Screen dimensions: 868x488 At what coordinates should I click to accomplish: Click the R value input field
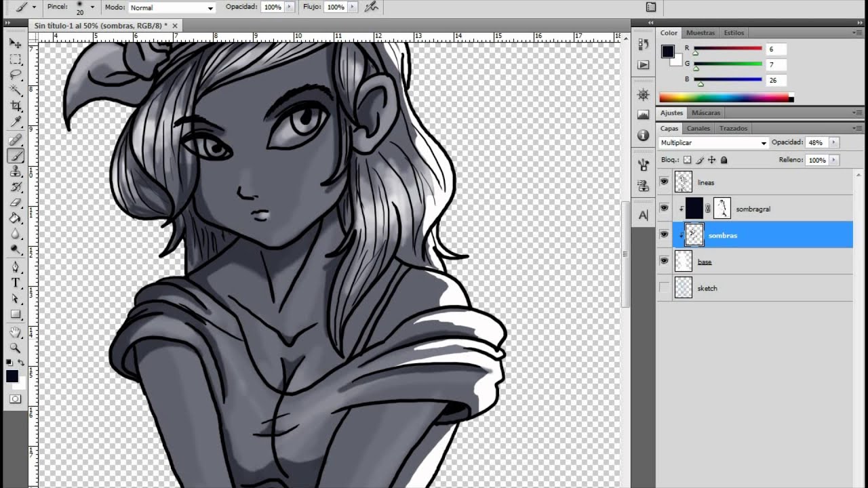(x=776, y=49)
